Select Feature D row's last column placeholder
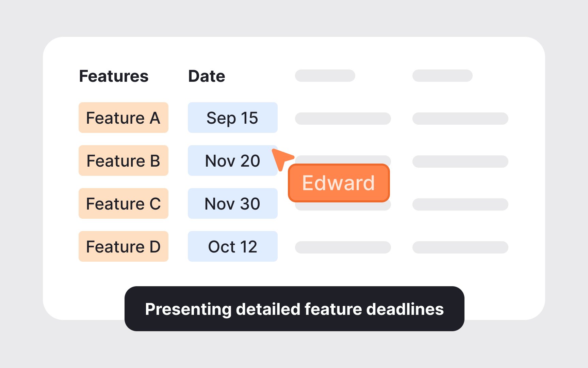This screenshot has width=588, height=368. click(x=460, y=247)
